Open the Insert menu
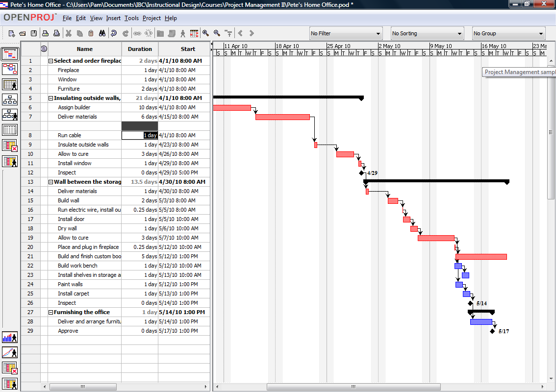Image resolution: width=556 pixels, height=392 pixels. (x=113, y=18)
